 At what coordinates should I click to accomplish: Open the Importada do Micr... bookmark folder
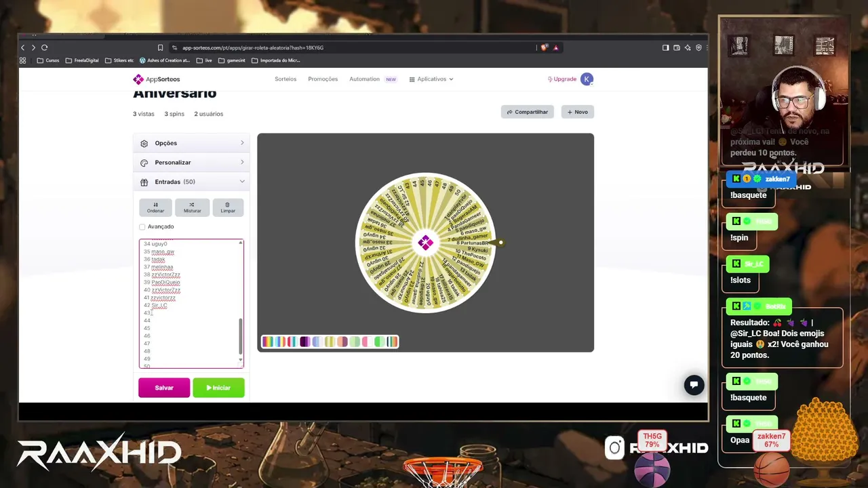pos(275,60)
